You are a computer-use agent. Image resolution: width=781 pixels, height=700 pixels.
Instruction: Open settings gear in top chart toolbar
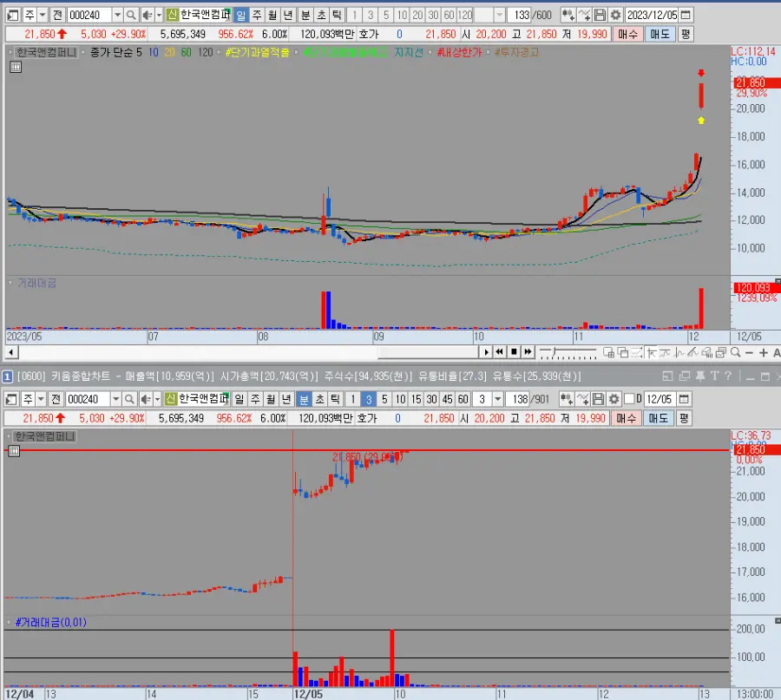pyautogui.click(x=615, y=15)
